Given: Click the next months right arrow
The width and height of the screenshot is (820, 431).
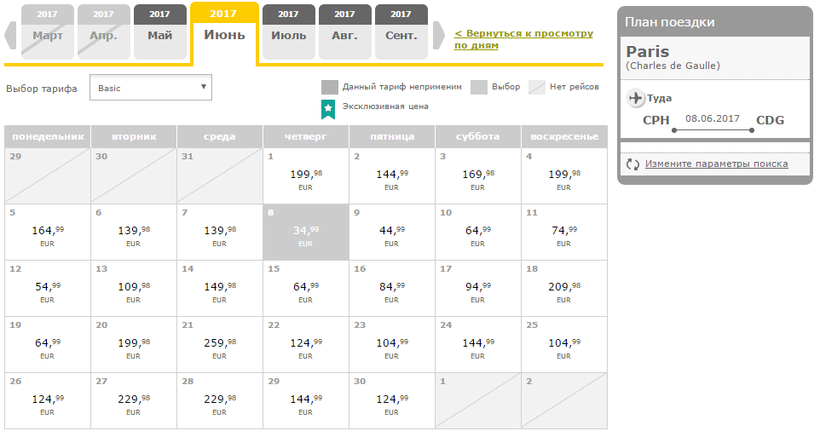Looking at the screenshot, I should 438,35.
